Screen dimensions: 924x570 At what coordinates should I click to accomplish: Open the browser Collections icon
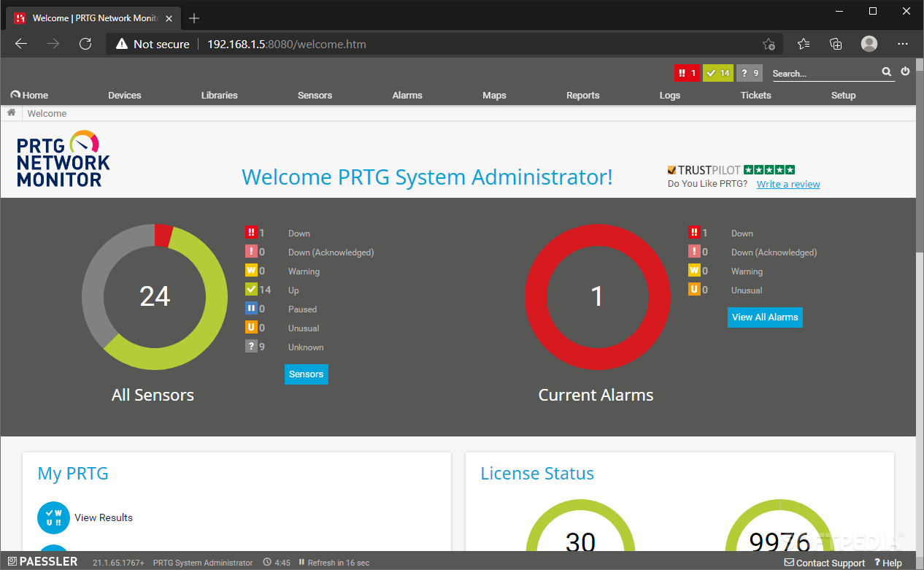point(836,44)
